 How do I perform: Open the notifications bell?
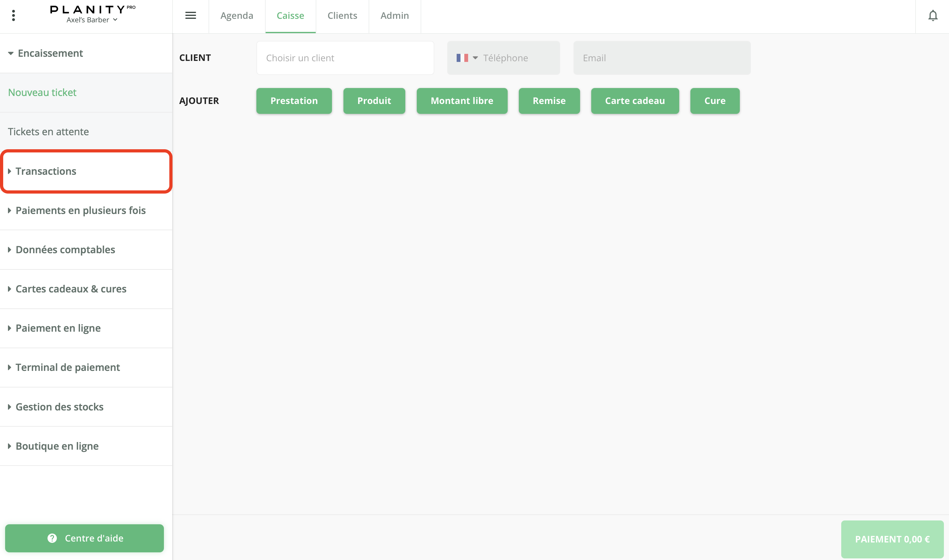(x=932, y=16)
